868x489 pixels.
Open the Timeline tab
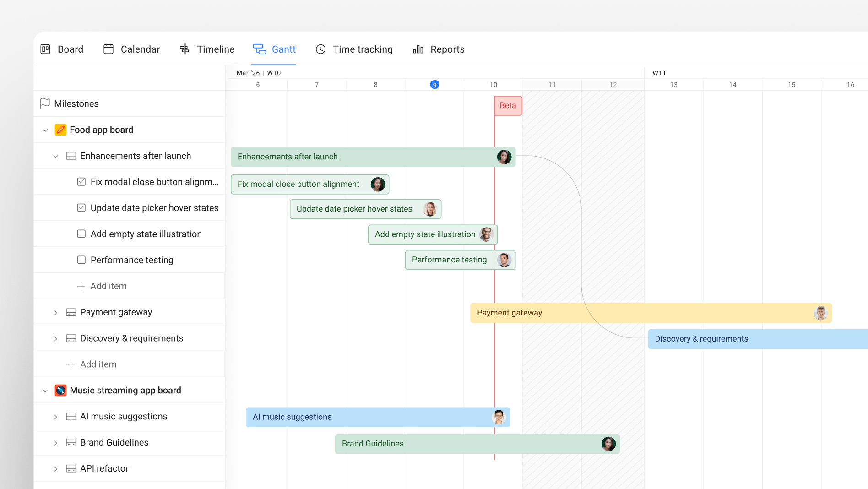[x=207, y=49]
